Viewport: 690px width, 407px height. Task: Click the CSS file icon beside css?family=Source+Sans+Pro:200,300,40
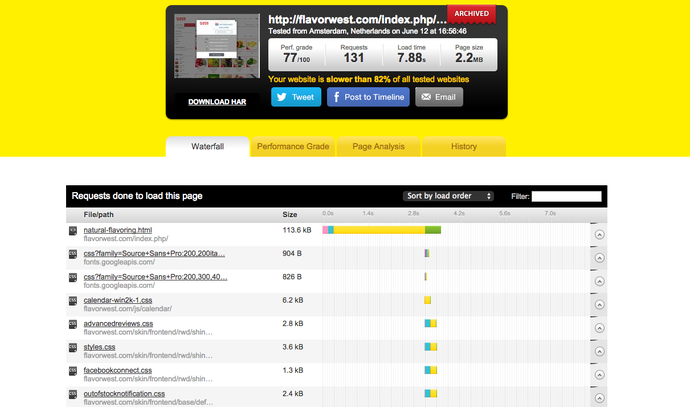tap(73, 278)
